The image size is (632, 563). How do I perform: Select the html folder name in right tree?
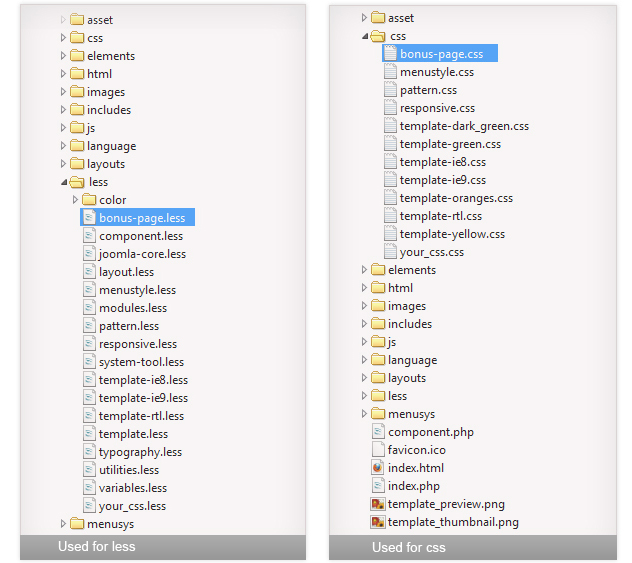click(x=401, y=288)
